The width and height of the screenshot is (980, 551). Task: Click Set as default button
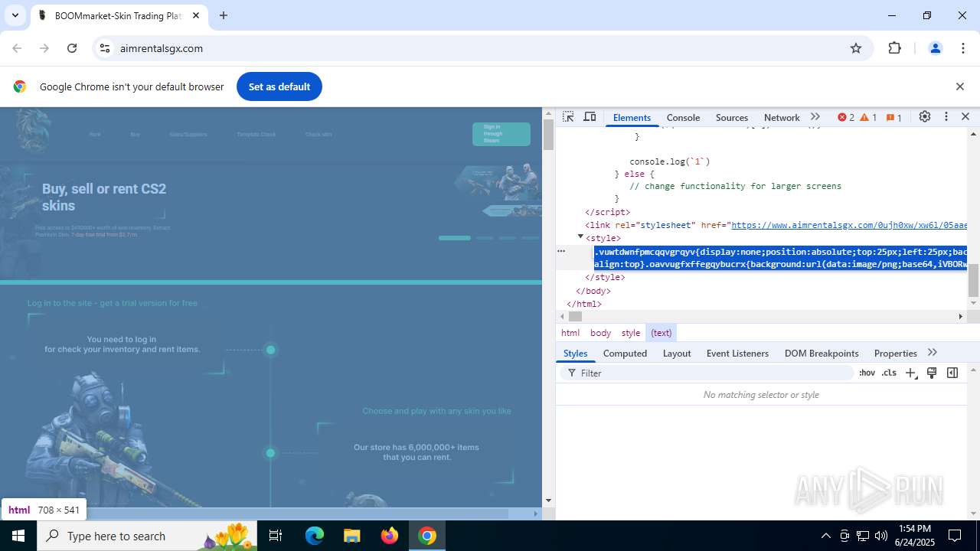pyautogui.click(x=279, y=86)
